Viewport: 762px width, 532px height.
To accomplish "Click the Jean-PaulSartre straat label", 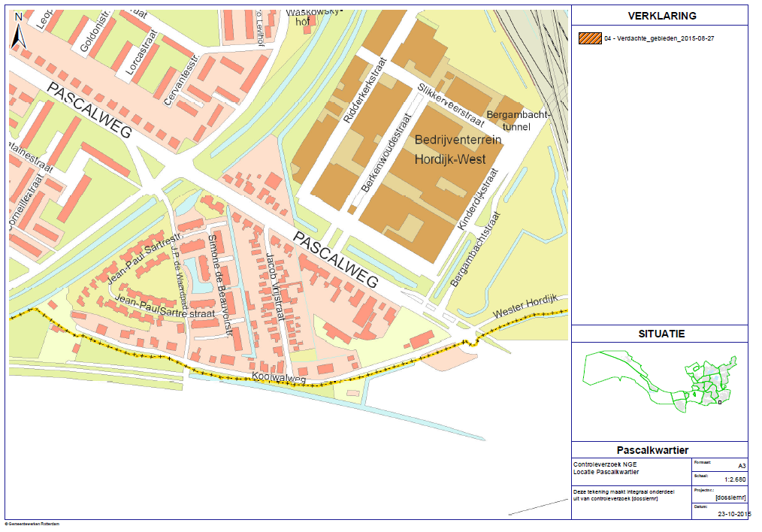I will [165, 307].
